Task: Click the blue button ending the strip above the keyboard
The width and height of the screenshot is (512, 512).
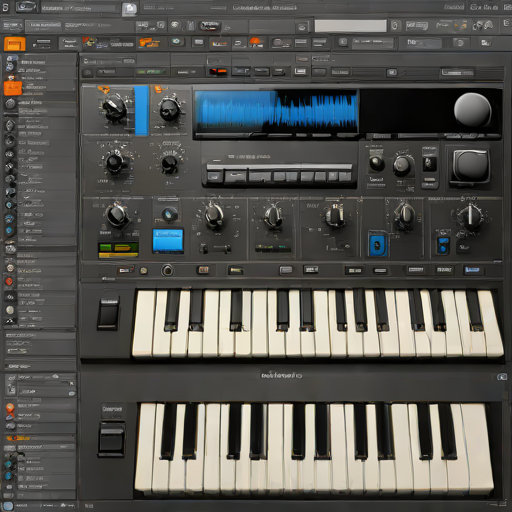Action: pyautogui.click(x=472, y=270)
